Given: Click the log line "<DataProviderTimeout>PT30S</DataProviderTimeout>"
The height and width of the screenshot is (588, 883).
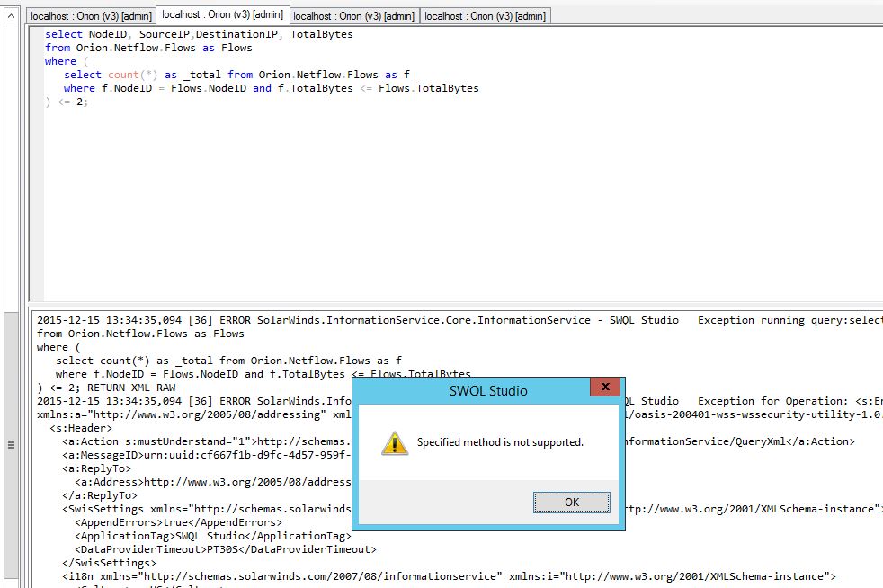Looking at the screenshot, I should (226, 549).
